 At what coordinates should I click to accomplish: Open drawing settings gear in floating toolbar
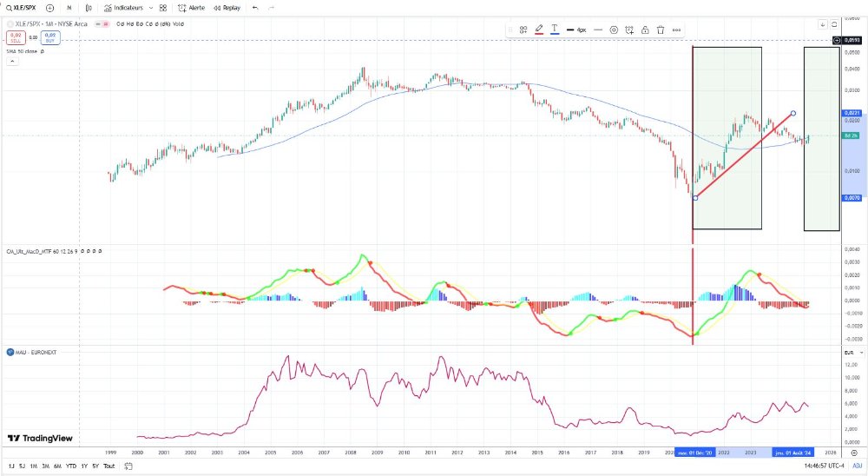tap(614, 30)
